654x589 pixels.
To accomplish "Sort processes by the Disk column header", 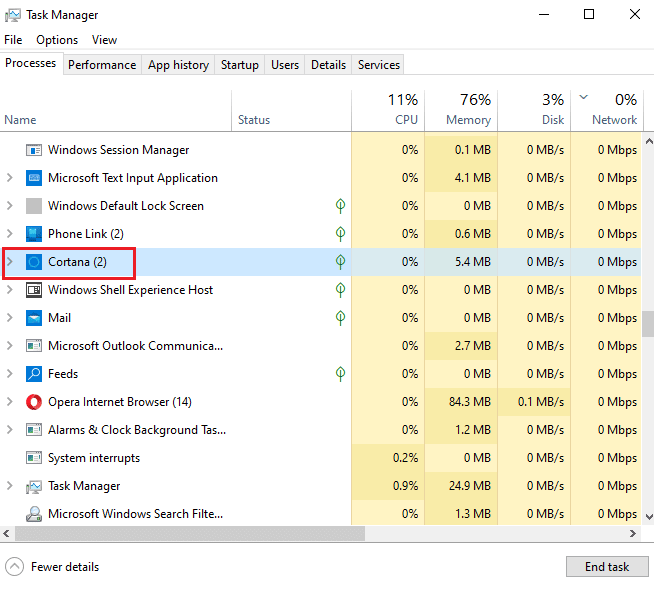I will (x=534, y=110).
